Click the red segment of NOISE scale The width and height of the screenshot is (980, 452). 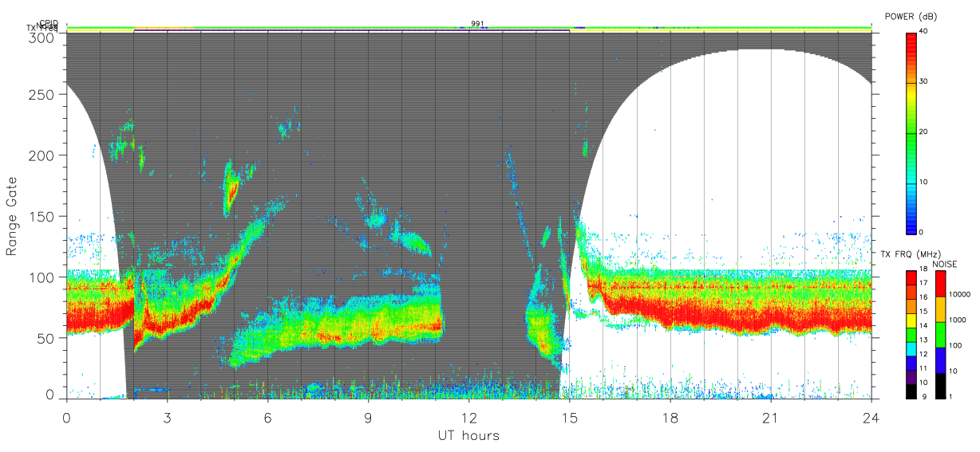click(942, 284)
